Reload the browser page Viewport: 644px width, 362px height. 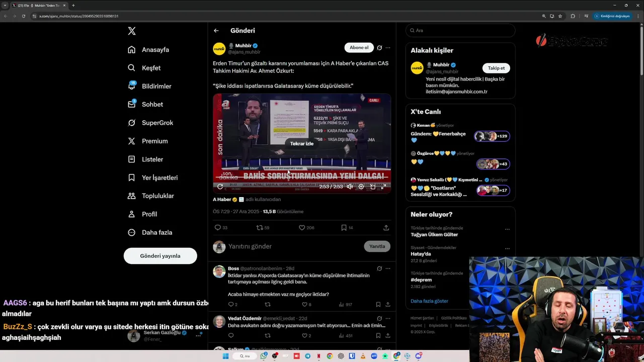23,16
